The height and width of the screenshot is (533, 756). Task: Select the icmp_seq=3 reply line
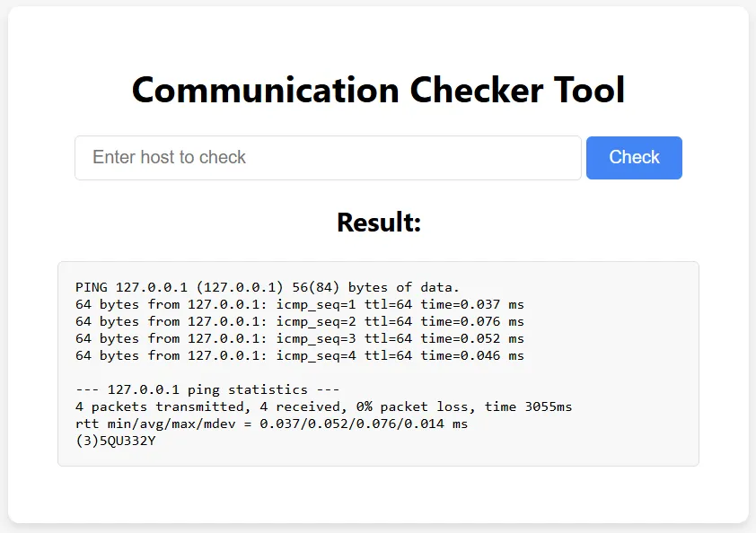(299, 338)
